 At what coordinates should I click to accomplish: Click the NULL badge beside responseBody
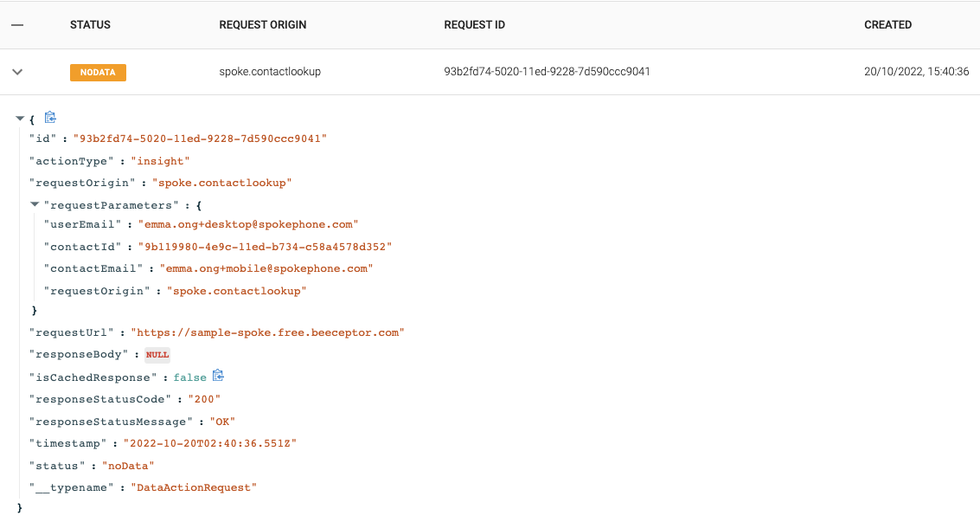(157, 354)
